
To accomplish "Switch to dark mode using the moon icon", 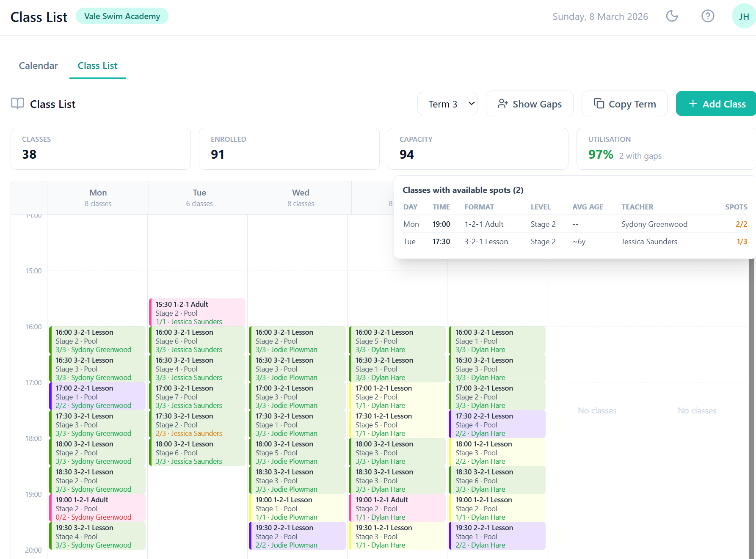I will tap(672, 16).
